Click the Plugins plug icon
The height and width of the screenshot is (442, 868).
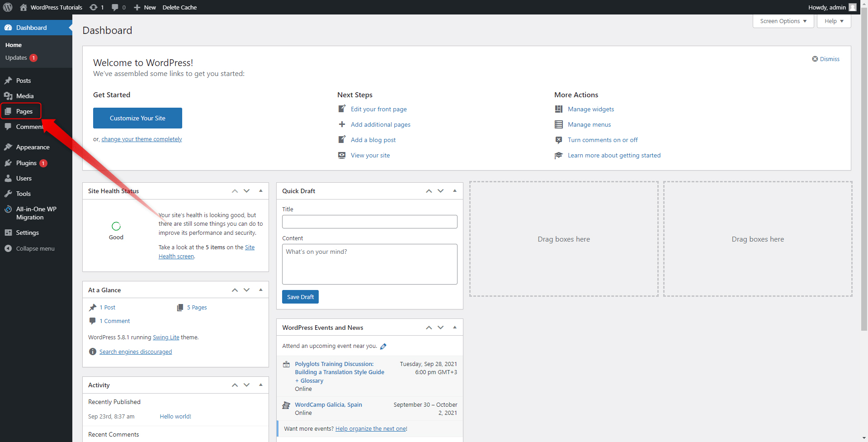(x=8, y=163)
